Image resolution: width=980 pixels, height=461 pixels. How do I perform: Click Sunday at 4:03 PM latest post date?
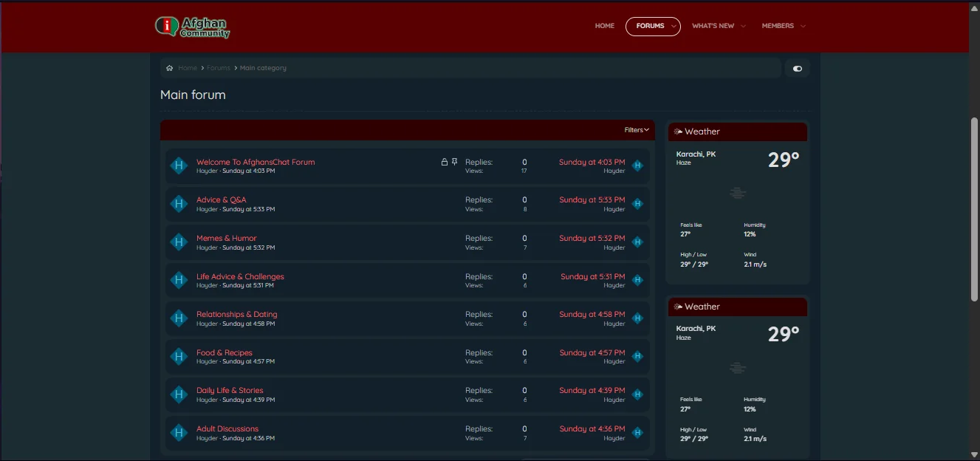point(592,162)
